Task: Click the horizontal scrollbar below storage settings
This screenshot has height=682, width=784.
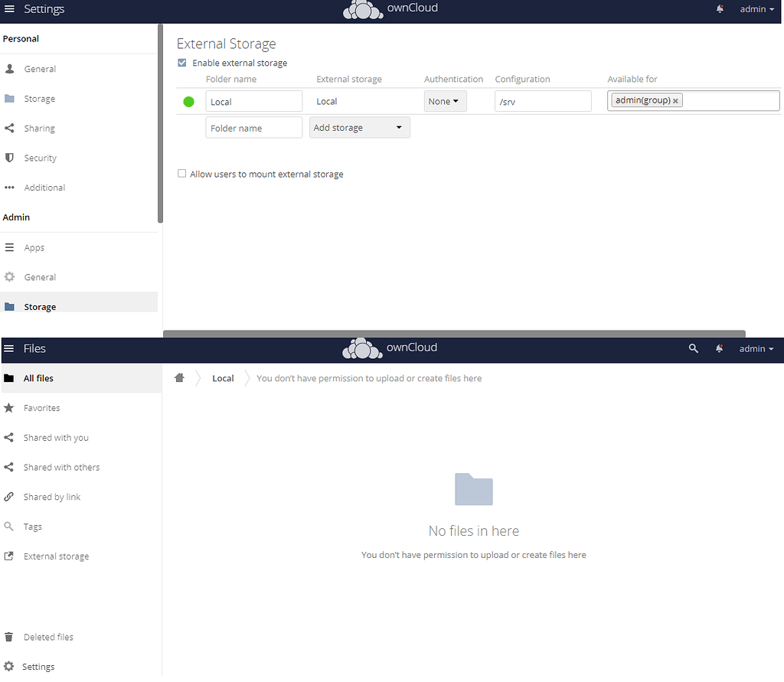Action: (454, 334)
